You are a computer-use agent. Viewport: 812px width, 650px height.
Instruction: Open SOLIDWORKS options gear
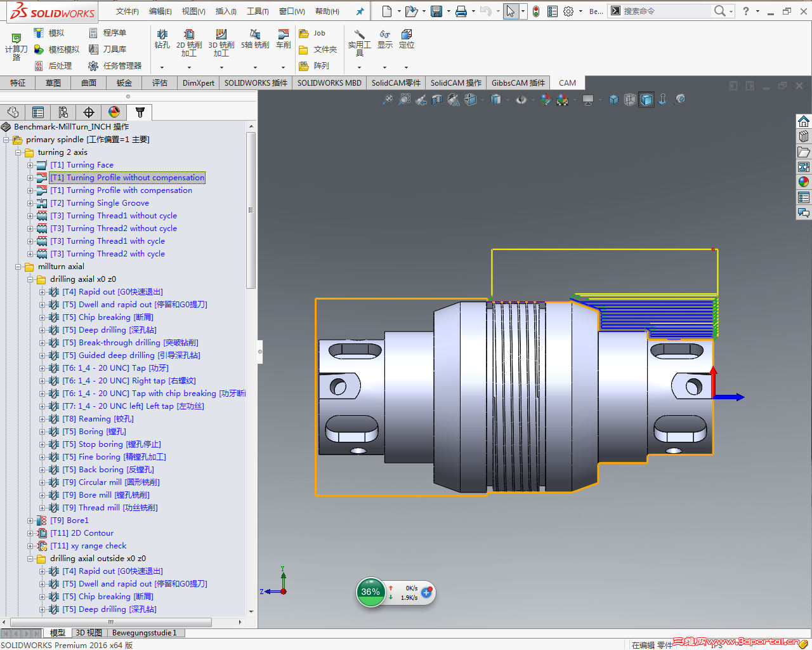click(x=568, y=11)
